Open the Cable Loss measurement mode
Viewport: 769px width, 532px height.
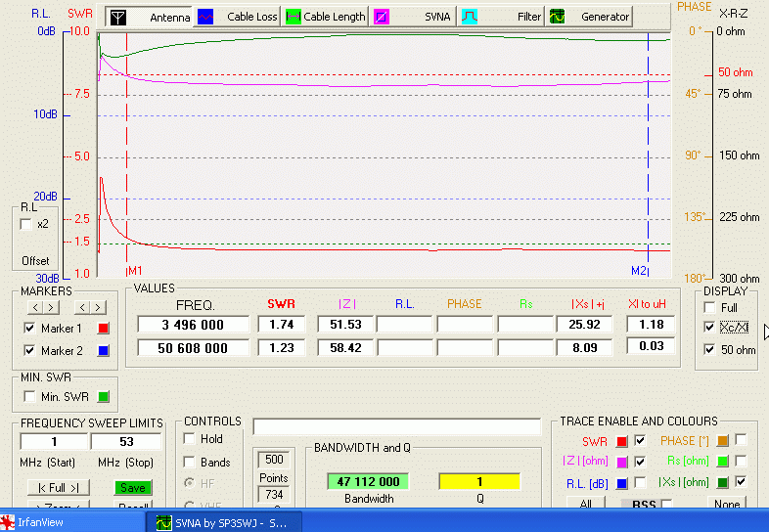237,17
